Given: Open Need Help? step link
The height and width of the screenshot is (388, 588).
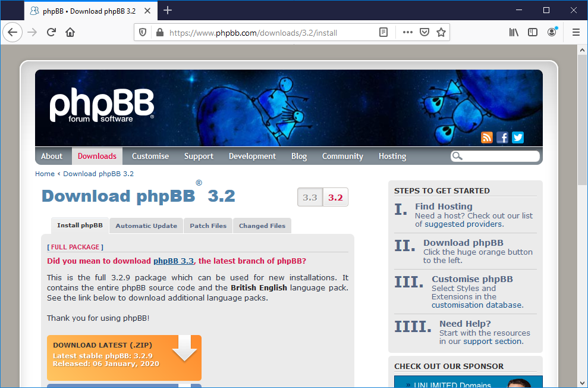Looking at the screenshot, I should coord(465,324).
